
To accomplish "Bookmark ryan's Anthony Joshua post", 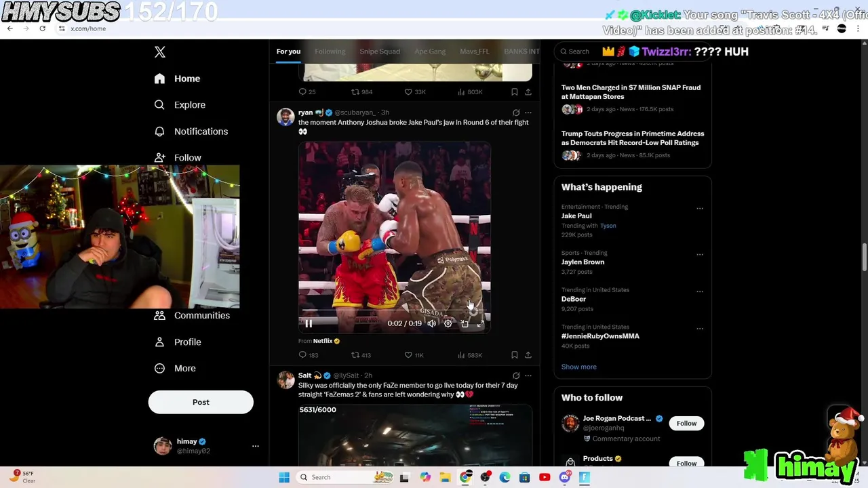I will [515, 355].
